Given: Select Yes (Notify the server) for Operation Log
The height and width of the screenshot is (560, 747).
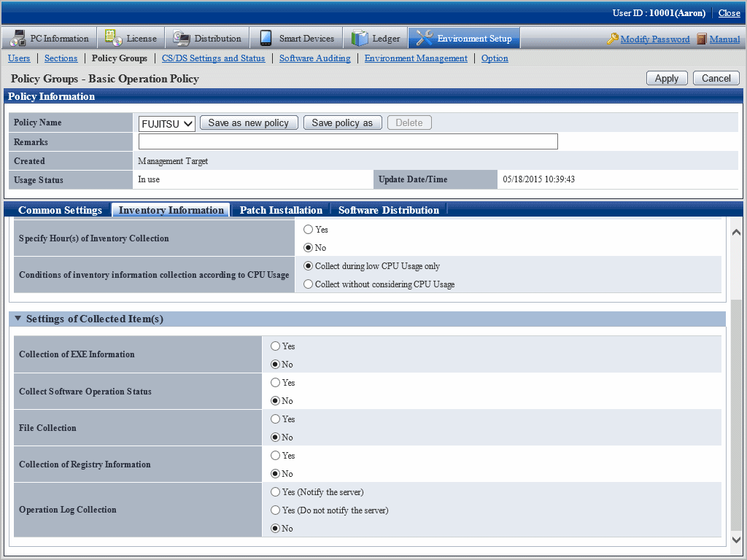Looking at the screenshot, I should [x=276, y=492].
